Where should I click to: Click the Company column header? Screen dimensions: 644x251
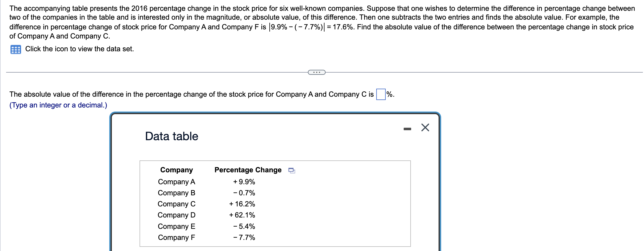click(x=176, y=170)
